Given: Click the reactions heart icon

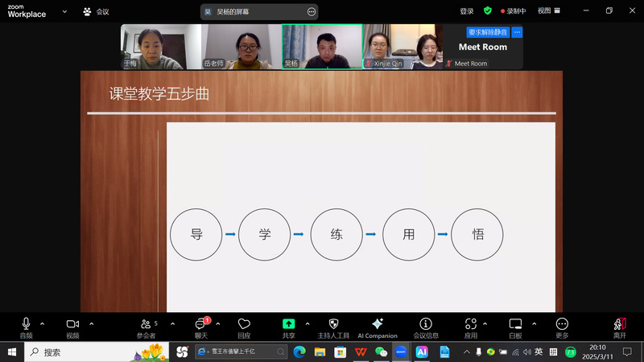Looking at the screenshot, I should [x=244, y=324].
